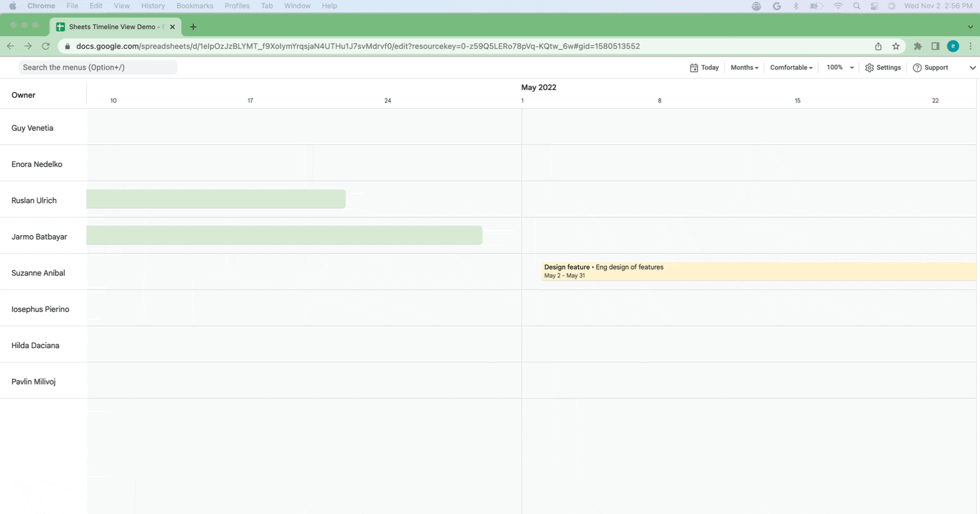
Task: Open the Siri menu bar icon
Action: (x=892, y=6)
